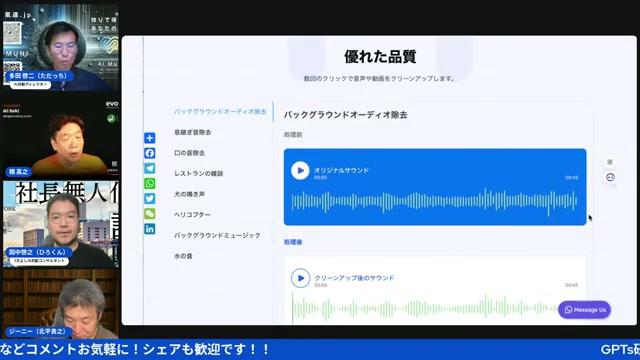The image size is (640, 360).
Task: Click the blue plus share icon
Action: click(150, 138)
